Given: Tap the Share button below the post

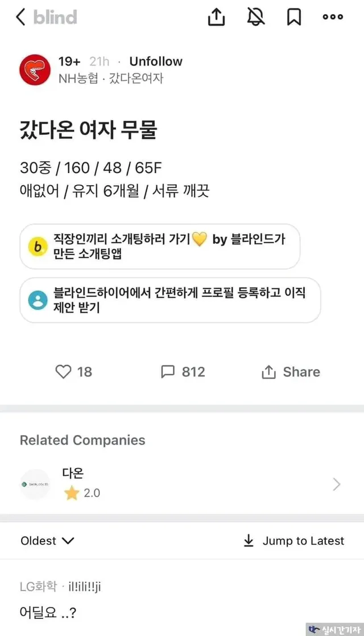Looking at the screenshot, I should click(291, 372).
